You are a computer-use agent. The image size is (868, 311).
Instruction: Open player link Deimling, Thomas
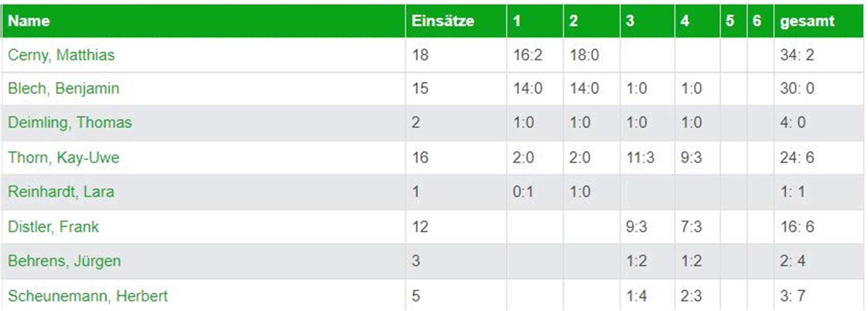coord(70,122)
